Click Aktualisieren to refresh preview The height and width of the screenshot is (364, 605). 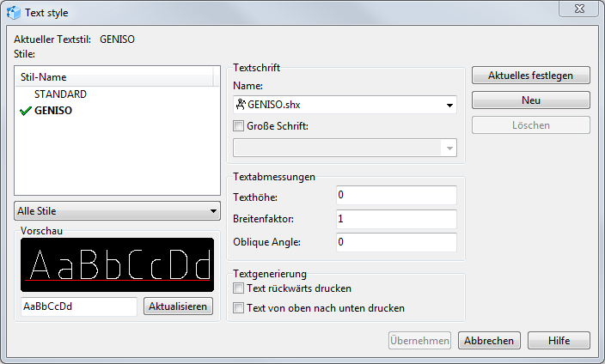[178, 306]
